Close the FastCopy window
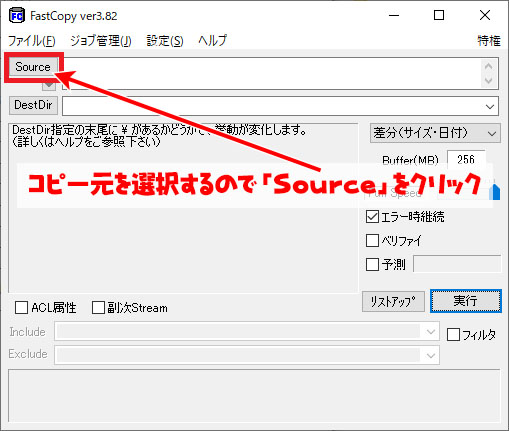Image resolution: width=509 pixels, height=431 pixels. [484, 16]
